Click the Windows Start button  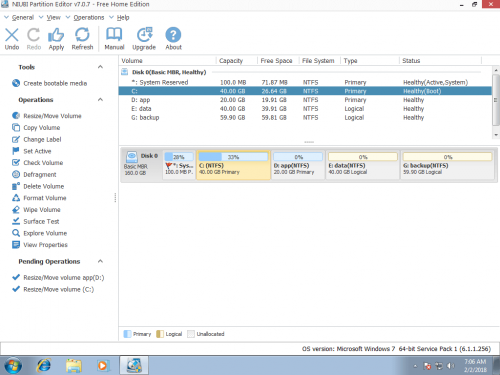pyautogui.click(x=13, y=366)
